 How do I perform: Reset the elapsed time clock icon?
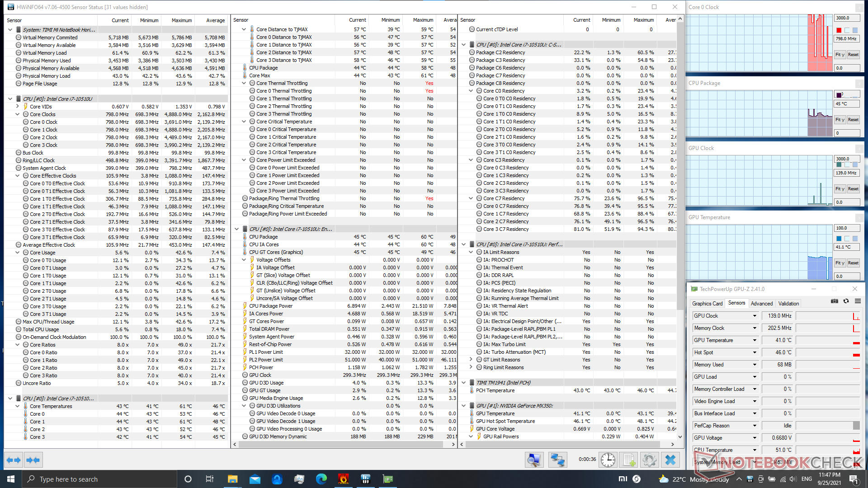(x=608, y=460)
